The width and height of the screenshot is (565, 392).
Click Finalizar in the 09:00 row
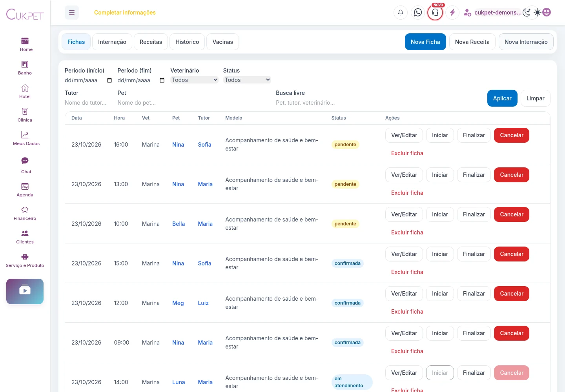(x=474, y=333)
